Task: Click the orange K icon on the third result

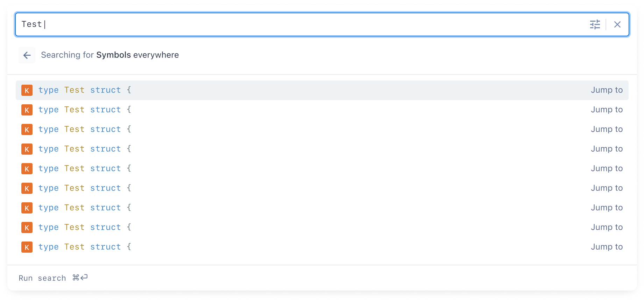Action: tap(27, 130)
